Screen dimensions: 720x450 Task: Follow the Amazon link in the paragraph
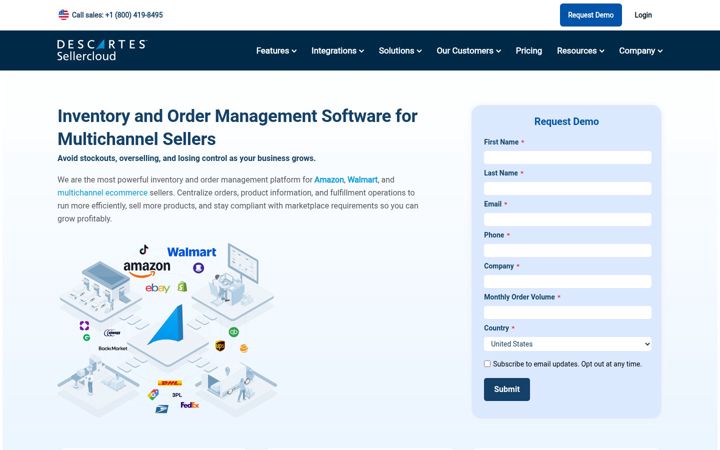tap(329, 180)
